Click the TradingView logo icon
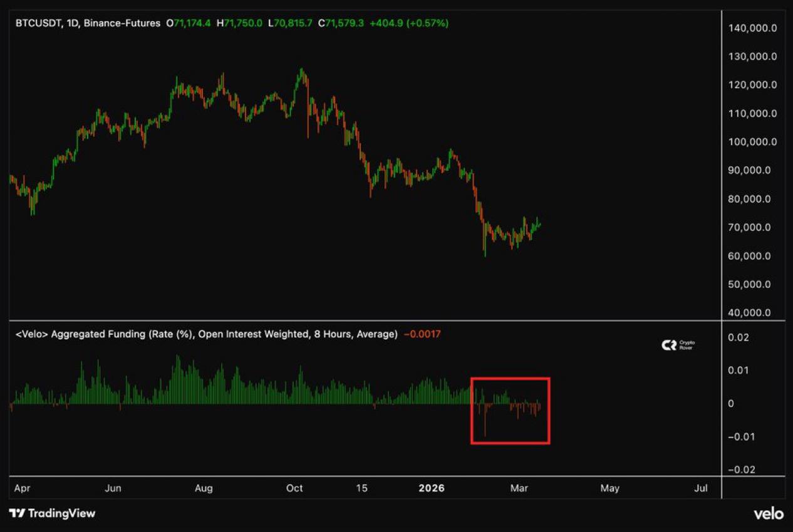This screenshot has width=793, height=532. (x=17, y=513)
